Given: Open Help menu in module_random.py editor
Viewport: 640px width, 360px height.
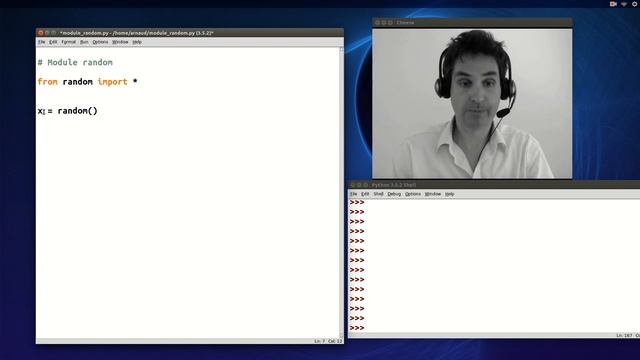Looking at the screenshot, I should tap(137, 42).
